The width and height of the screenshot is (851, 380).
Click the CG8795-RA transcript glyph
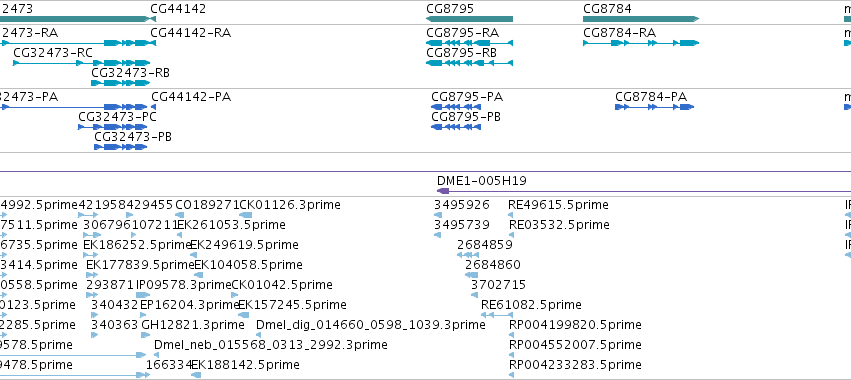(x=469, y=43)
